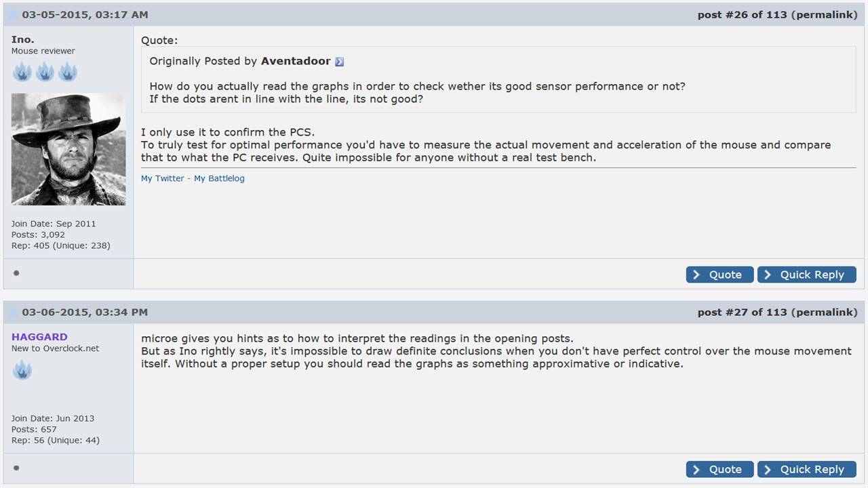Follow the My Battlelog signature link
Screen dimensions: 868x488
tap(219, 178)
